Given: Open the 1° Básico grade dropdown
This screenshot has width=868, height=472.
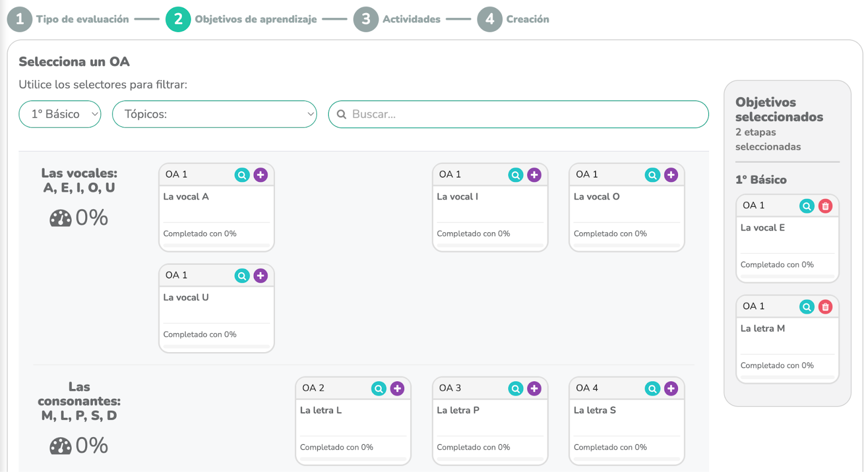Looking at the screenshot, I should [x=60, y=114].
